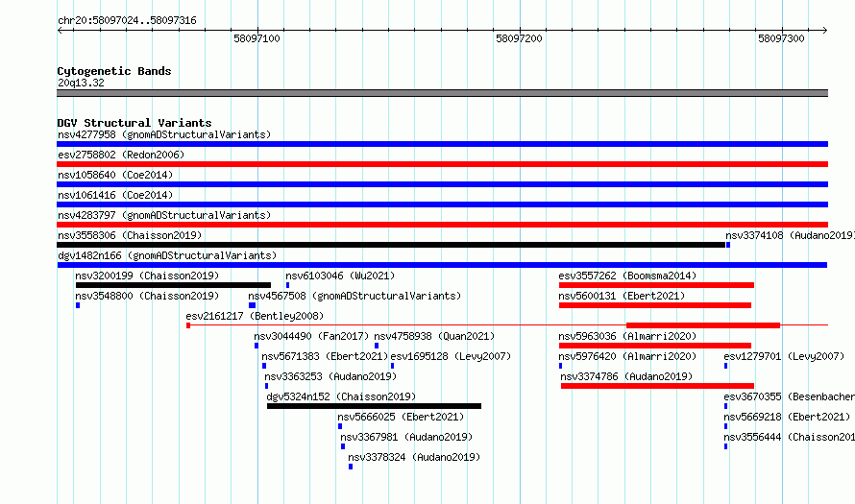
Task: Select the nsv5671383 (Ebert2021) label
Action: pyautogui.click(x=325, y=356)
